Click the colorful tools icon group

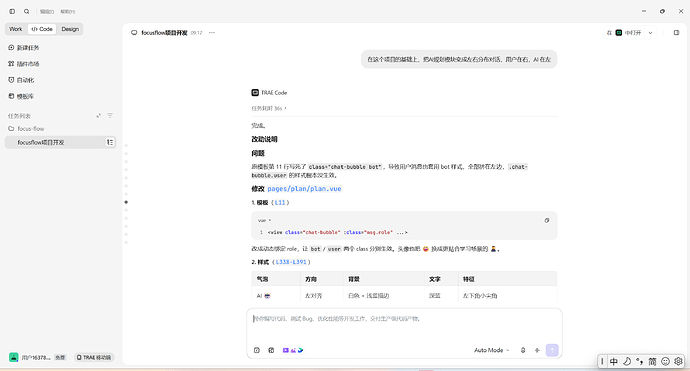click(293, 350)
